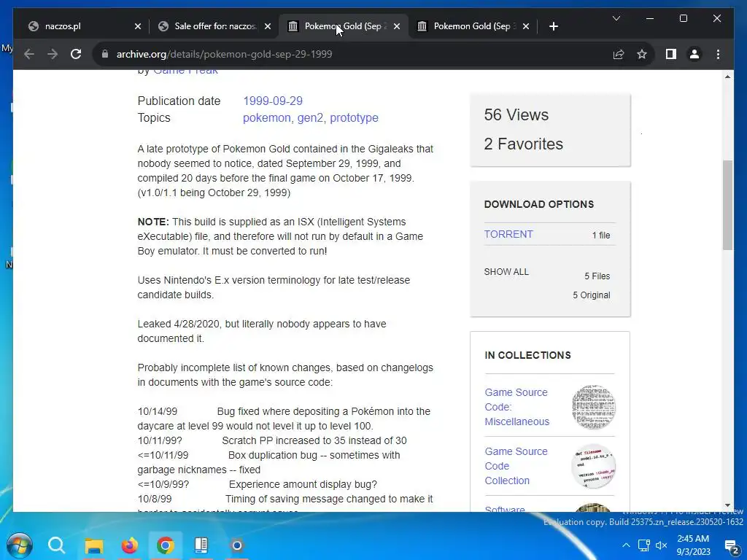
Task: Close the naczos.pl tab
Action: point(138,26)
